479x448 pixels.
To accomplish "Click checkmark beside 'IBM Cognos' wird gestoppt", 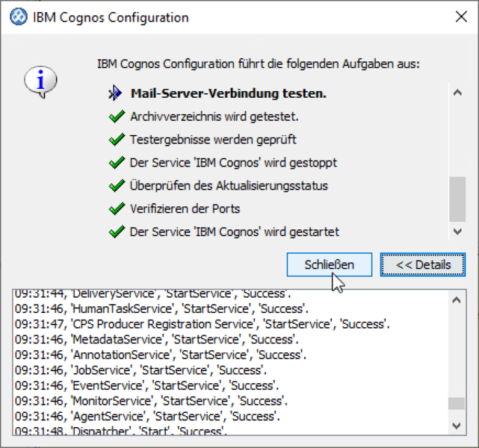I will (x=117, y=163).
